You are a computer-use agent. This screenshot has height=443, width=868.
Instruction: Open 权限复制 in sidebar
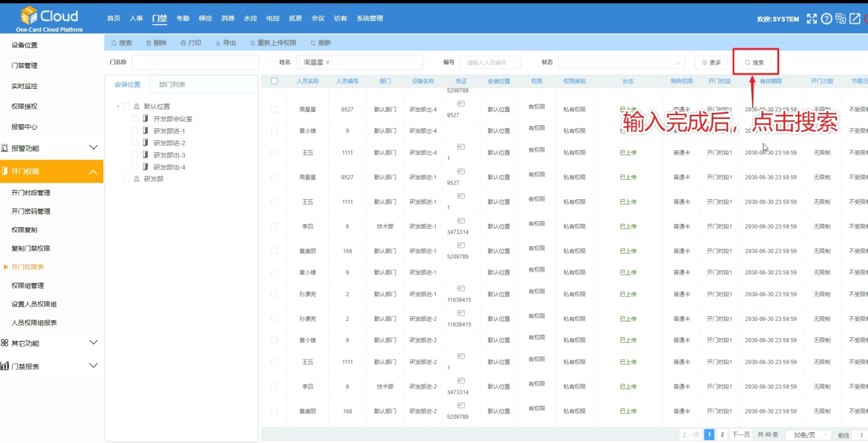[x=25, y=230]
